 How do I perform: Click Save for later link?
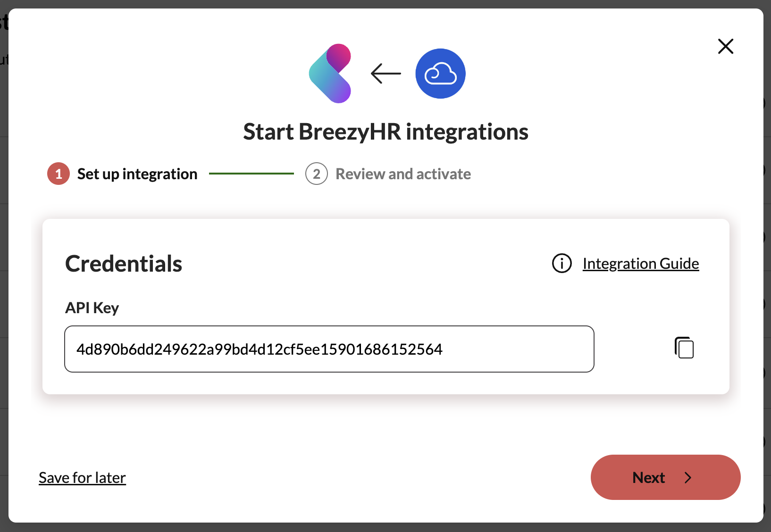(x=82, y=478)
